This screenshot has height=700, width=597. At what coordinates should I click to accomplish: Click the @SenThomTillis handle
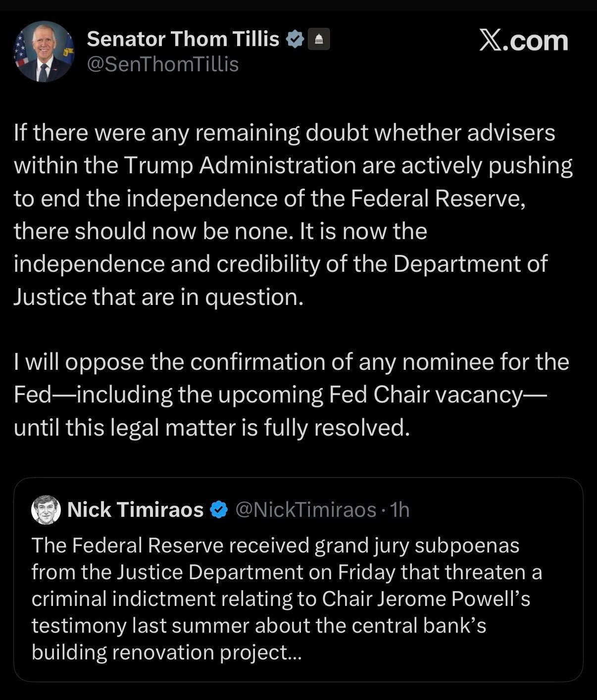pyautogui.click(x=163, y=64)
